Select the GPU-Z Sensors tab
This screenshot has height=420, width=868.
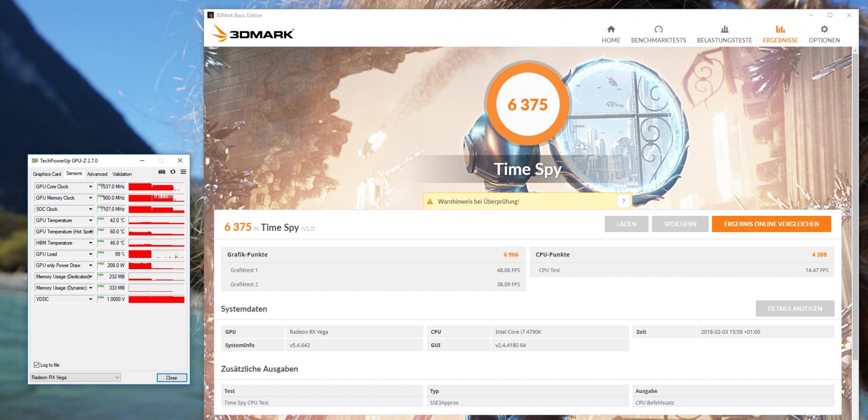click(x=74, y=173)
